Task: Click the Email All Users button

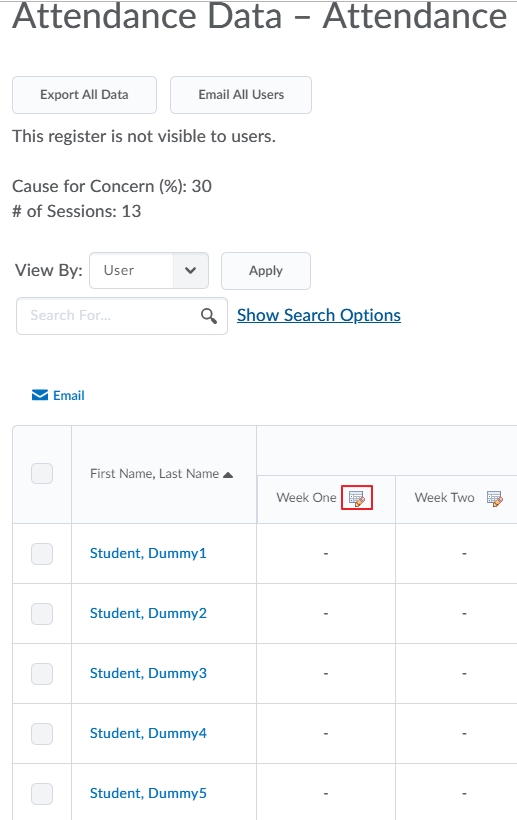Action: pos(241,95)
